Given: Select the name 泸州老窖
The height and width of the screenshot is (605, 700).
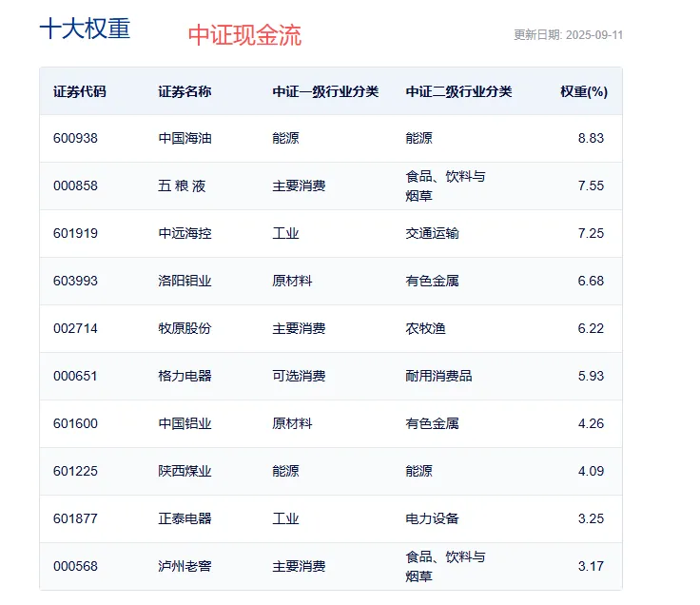Looking at the screenshot, I should (x=185, y=567).
